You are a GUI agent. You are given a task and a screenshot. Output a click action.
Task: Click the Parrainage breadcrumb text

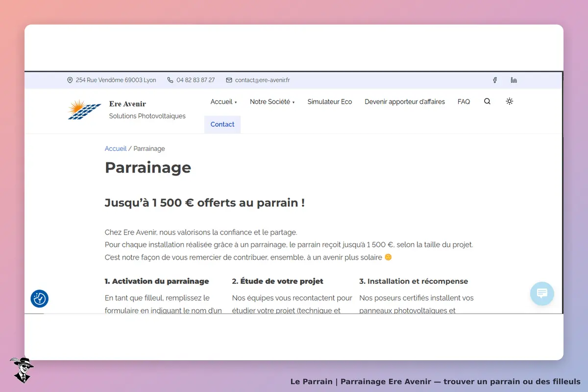(x=149, y=148)
